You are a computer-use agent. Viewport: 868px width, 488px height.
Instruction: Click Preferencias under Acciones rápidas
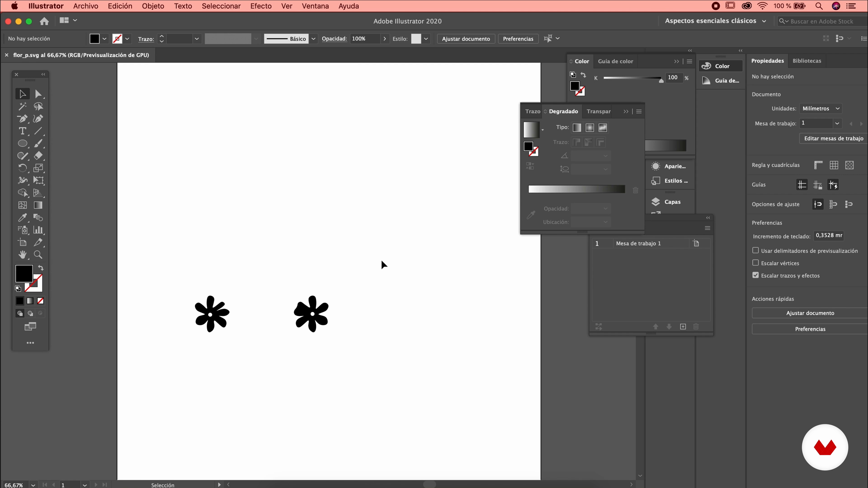(810, 329)
